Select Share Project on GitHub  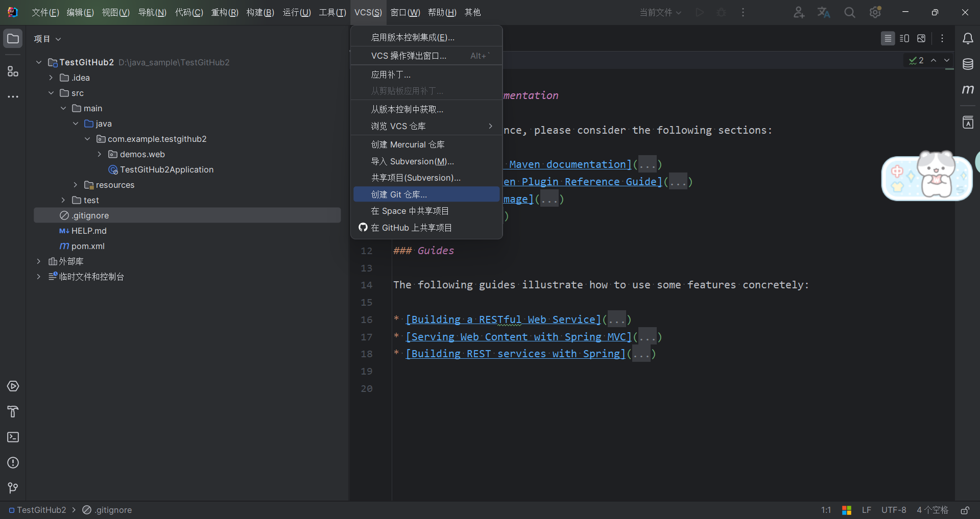(x=426, y=228)
